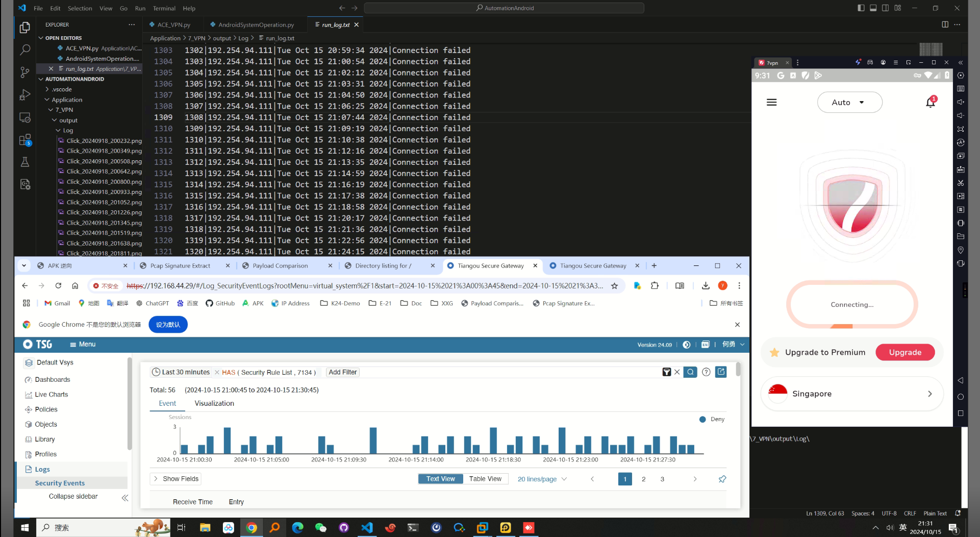Select Singapore server location row
Screen dimensions: 980x537
pyautogui.click(x=851, y=394)
